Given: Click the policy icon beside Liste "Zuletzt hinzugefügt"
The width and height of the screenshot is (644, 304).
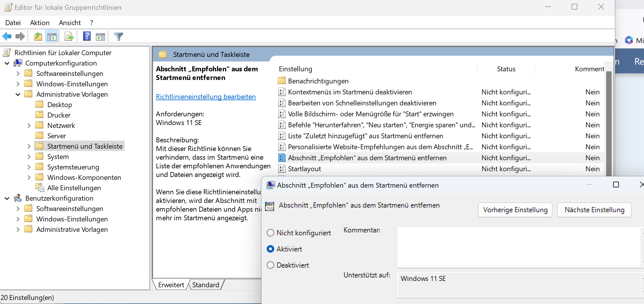Looking at the screenshot, I should click(x=282, y=136).
